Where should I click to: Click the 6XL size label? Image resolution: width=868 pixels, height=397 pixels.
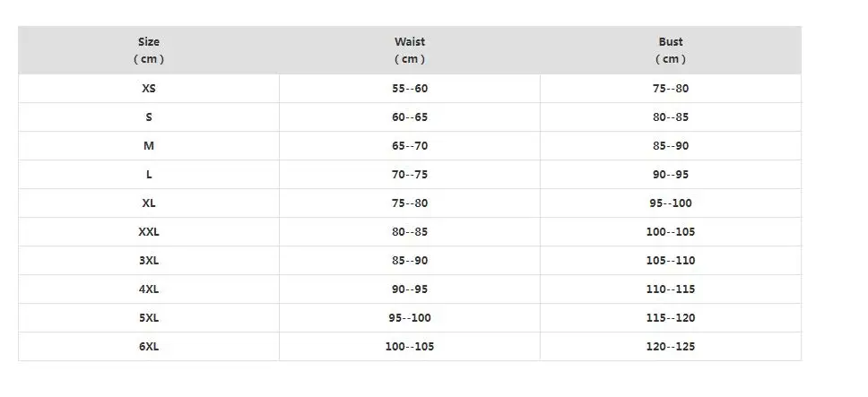pyautogui.click(x=149, y=347)
